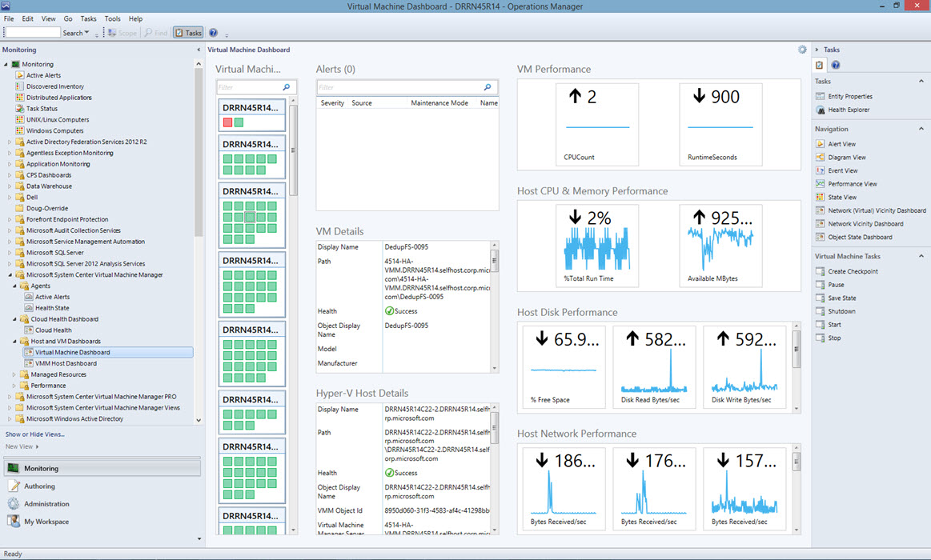931x560 pixels.
Task: Select the red critical VM health square
Action: (227, 122)
